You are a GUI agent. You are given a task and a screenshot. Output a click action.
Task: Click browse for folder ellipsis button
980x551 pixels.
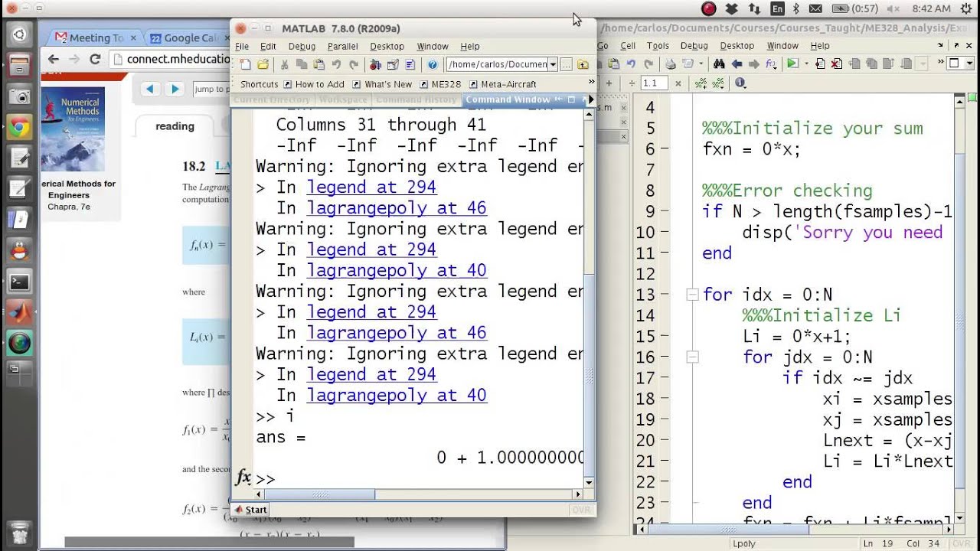[x=566, y=65]
